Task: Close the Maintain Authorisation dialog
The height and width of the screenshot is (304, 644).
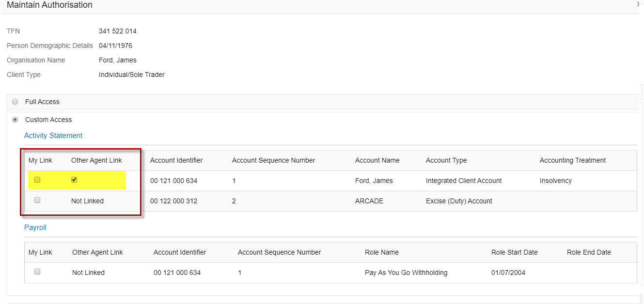Action: [639, 4]
